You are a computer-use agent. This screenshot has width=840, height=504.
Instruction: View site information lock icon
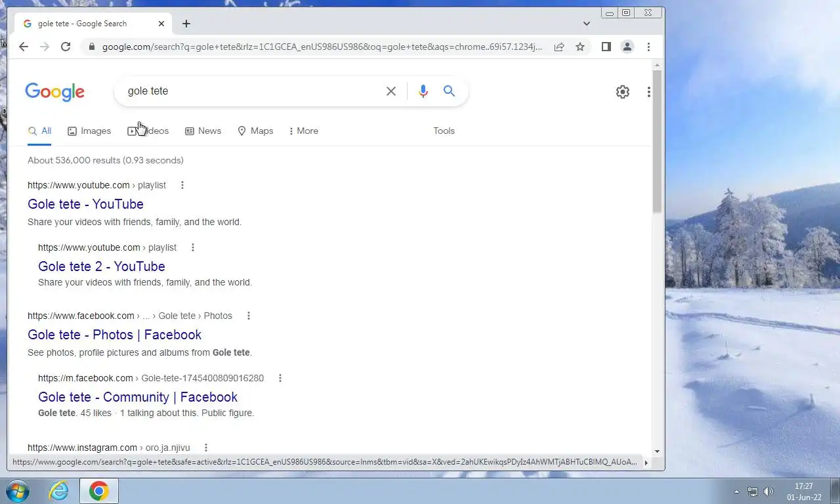[x=92, y=47]
